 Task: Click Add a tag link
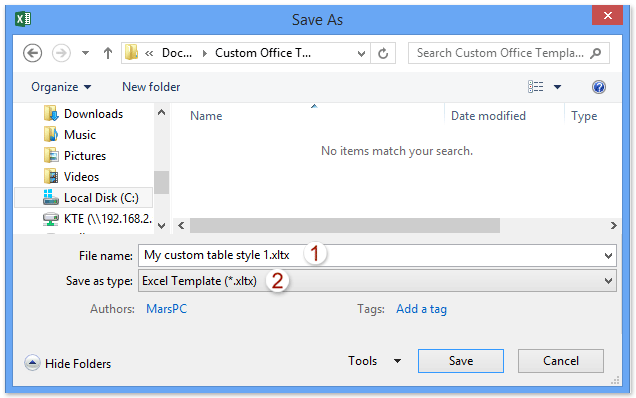pyautogui.click(x=421, y=309)
